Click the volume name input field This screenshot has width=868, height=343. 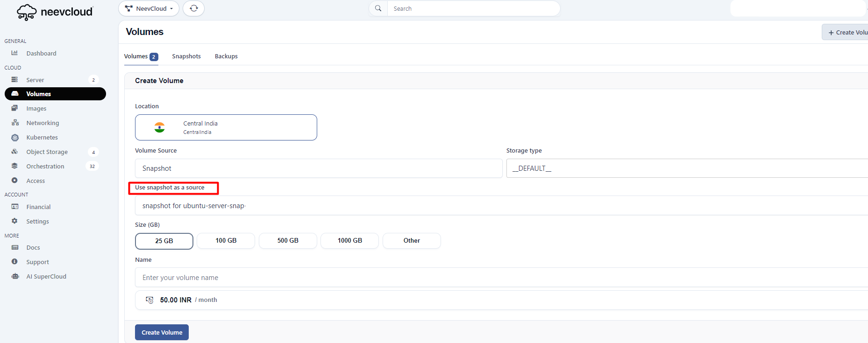tap(500, 278)
